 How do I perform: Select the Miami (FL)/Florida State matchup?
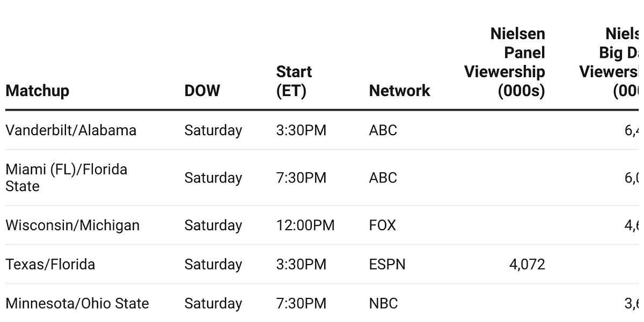coord(66,178)
